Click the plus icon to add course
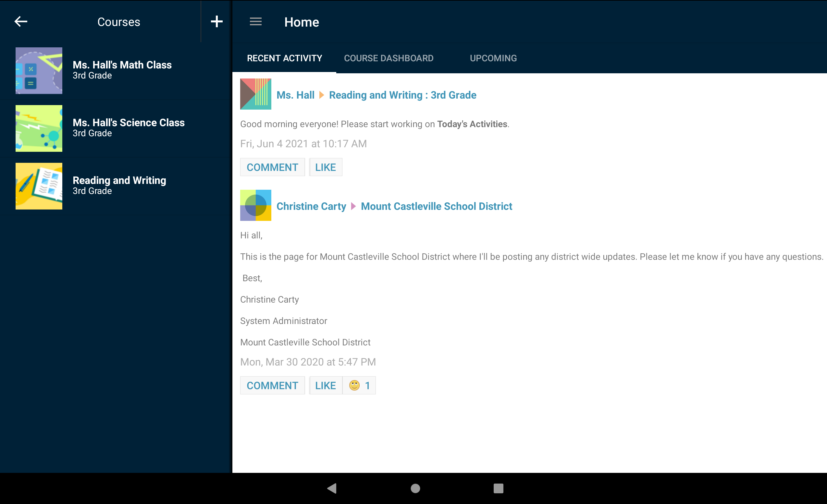 coord(216,21)
